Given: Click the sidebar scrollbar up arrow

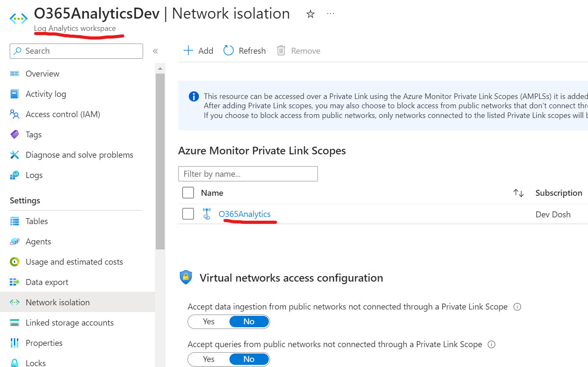Looking at the screenshot, I should click(x=160, y=68).
